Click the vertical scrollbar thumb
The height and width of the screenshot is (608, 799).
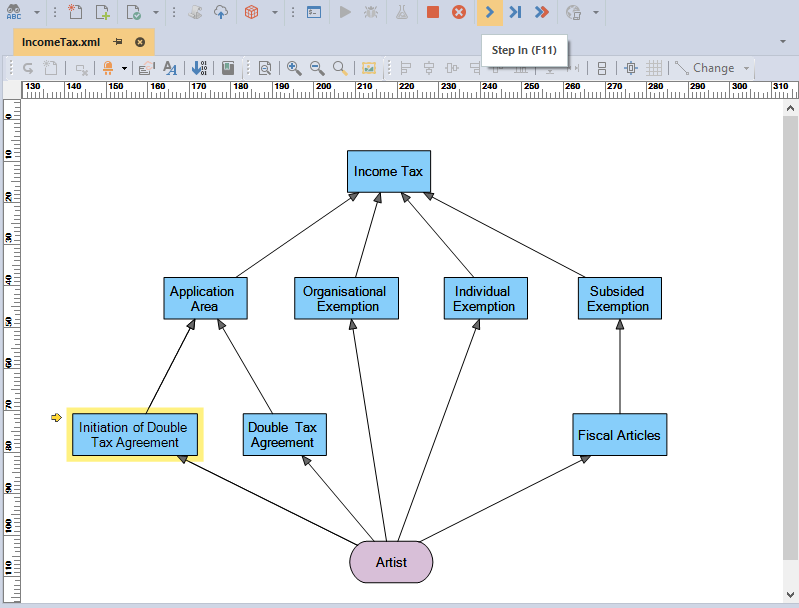tap(790, 337)
